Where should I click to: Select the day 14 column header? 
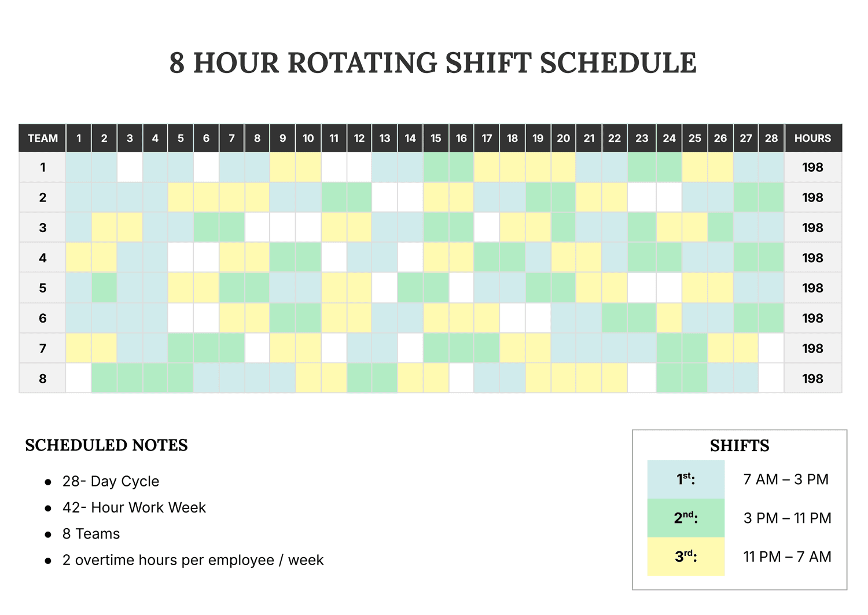click(x=410, y=138)
